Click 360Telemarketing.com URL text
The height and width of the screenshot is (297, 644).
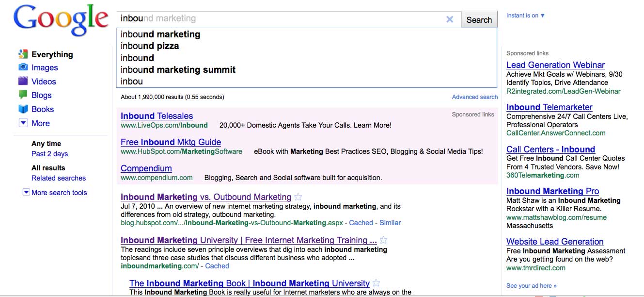543,175
